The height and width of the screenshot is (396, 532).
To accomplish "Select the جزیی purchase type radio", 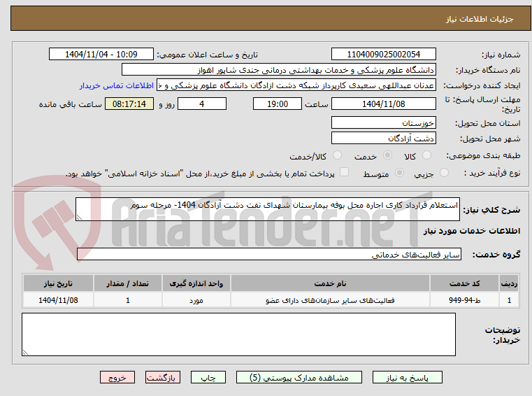I will pos(444,173).
